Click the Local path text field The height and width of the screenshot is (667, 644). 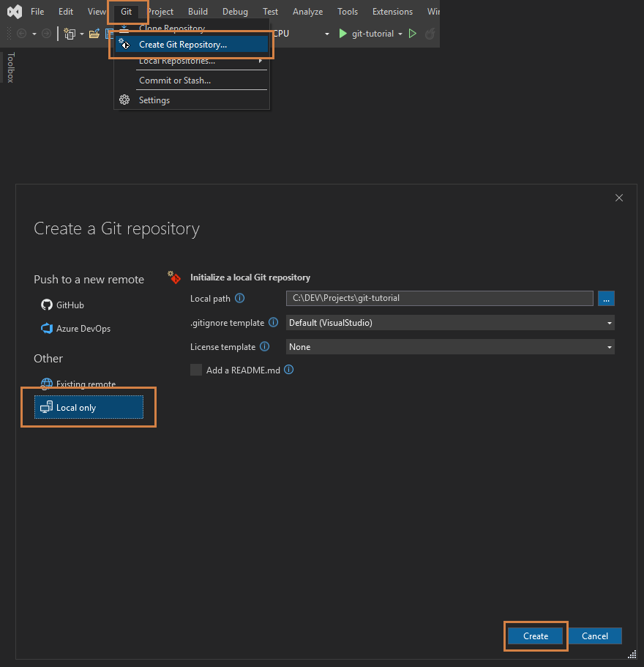pyautogui.click(x=439, y=298)
